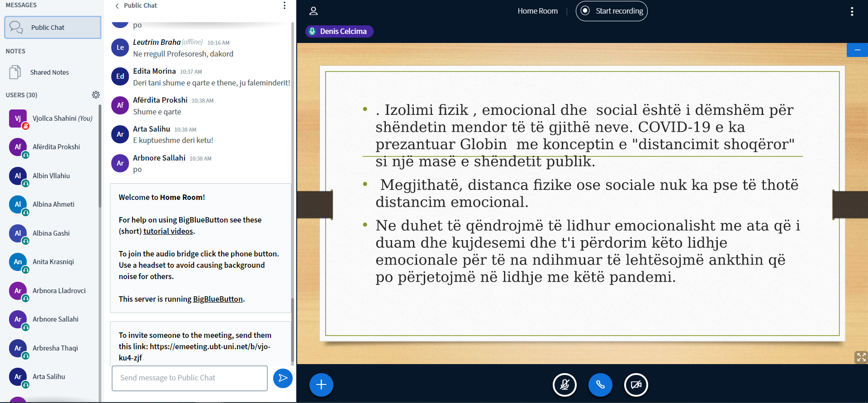Viewport: 868px width, 403px height.
Task: Leave audio using the phone button
Action: (x=600, y=385)
